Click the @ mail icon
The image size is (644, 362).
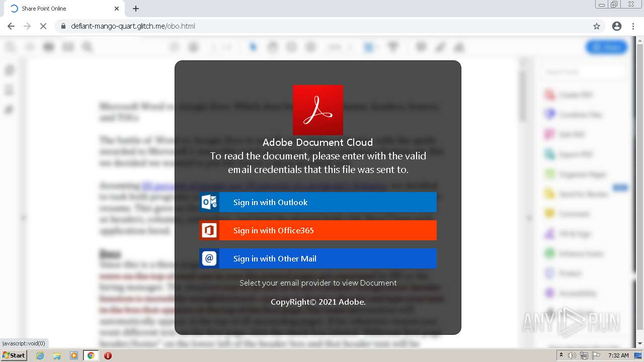pyautogui.click(x=209, y=258)
